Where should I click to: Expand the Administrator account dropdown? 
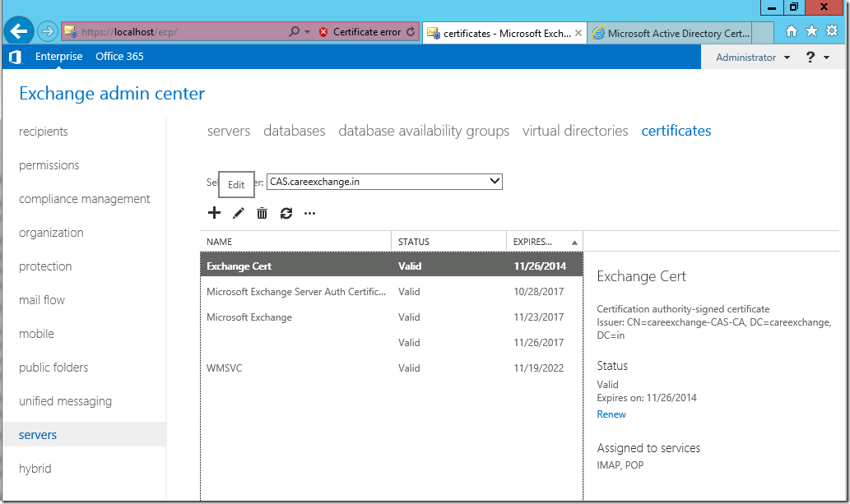[787, 58]
